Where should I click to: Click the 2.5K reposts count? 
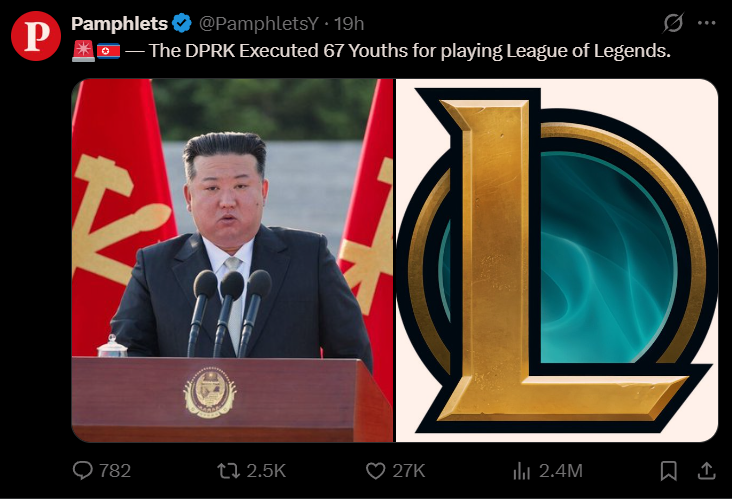coord(266,471)
